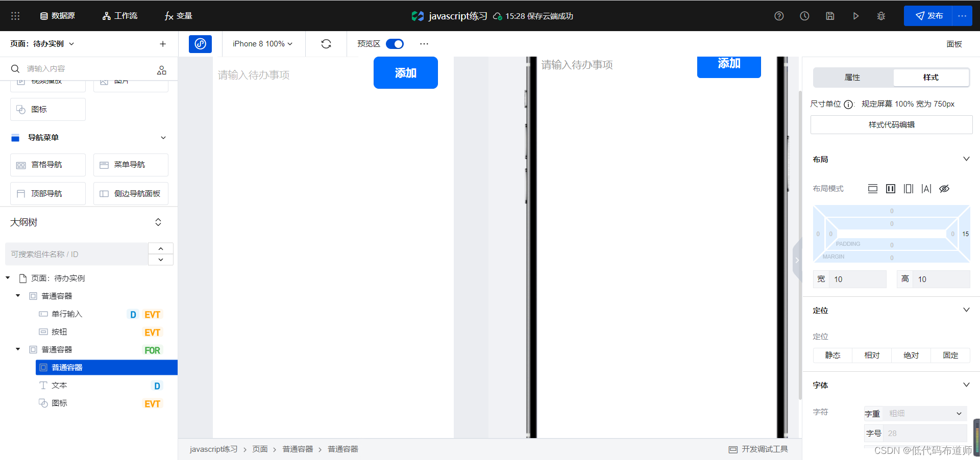980x460 pixels.
Task: Click the help question mark icon
Action: [779, 16]
